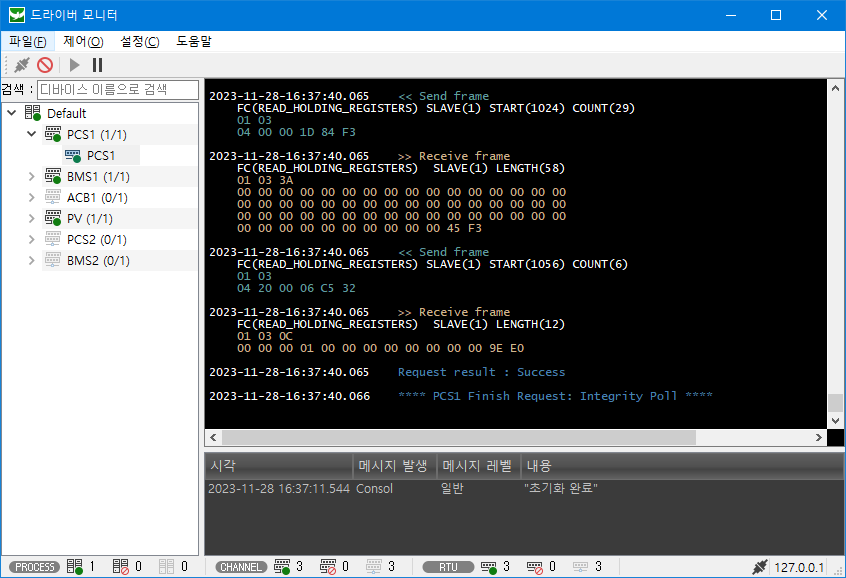Click the RTU status bar label
The image size is (846, 578).
(x=448, y=567)
